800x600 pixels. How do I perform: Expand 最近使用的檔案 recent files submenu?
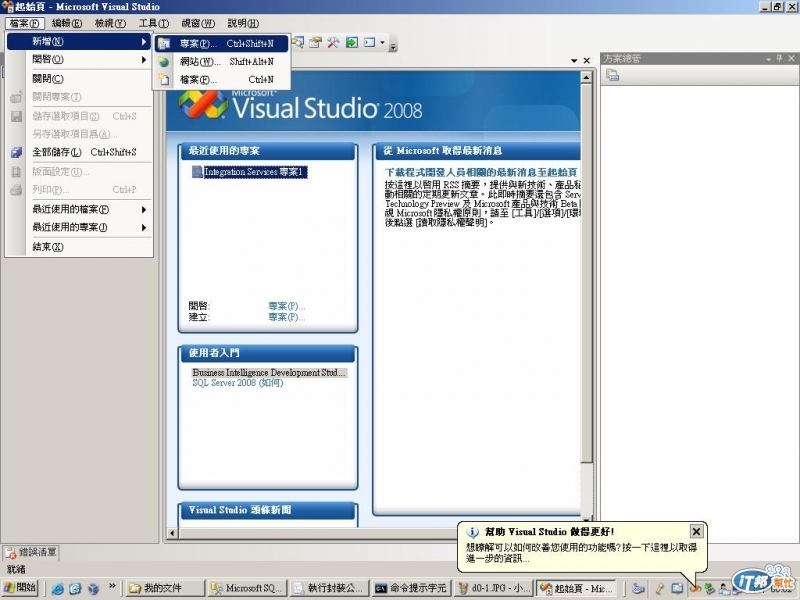79,209
